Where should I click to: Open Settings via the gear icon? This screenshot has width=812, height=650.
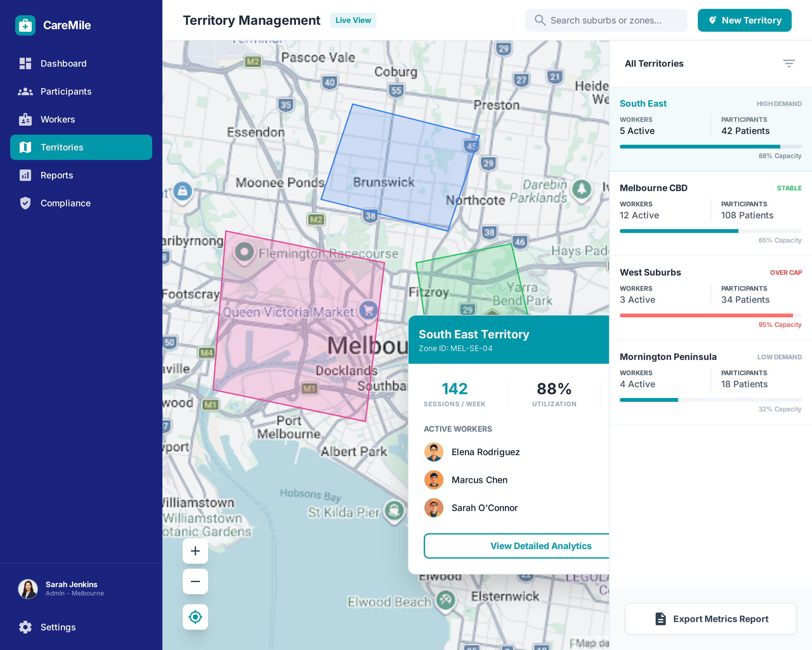pos(25,627)
